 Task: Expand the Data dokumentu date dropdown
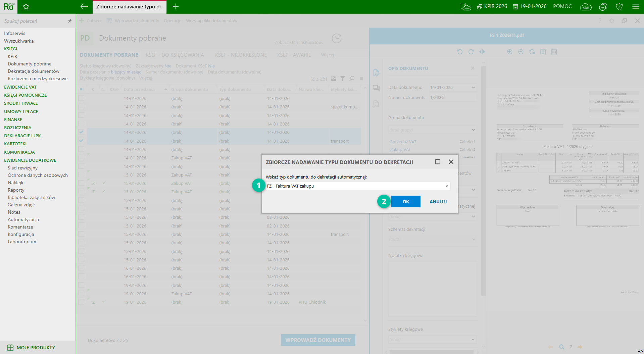pyautogui.click(x=473, y=88)
